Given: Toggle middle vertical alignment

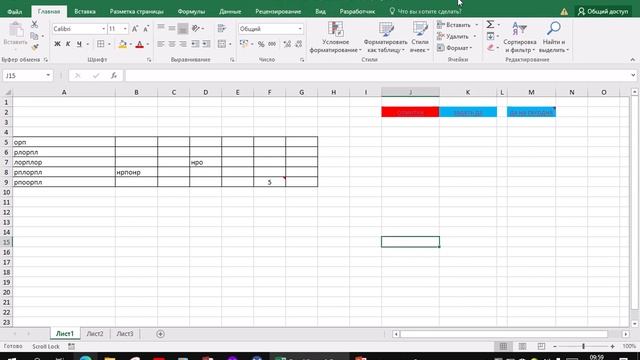Looking at the screenshot, I should coord(172,29).
